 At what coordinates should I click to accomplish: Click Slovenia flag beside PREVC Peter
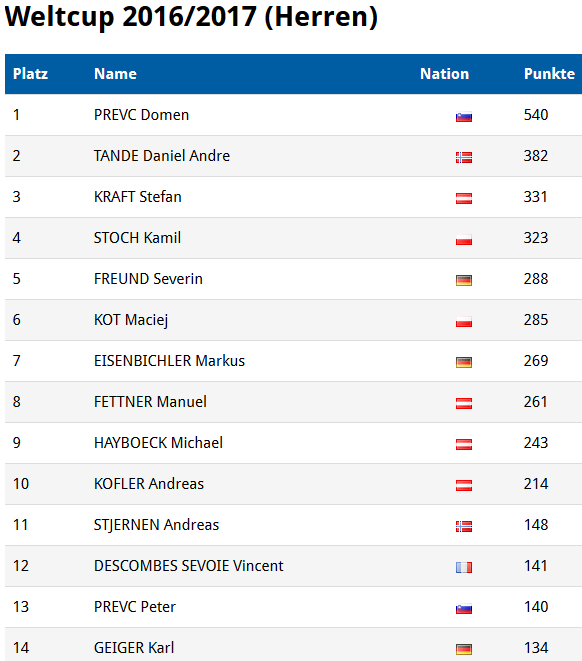coord(464,608)
